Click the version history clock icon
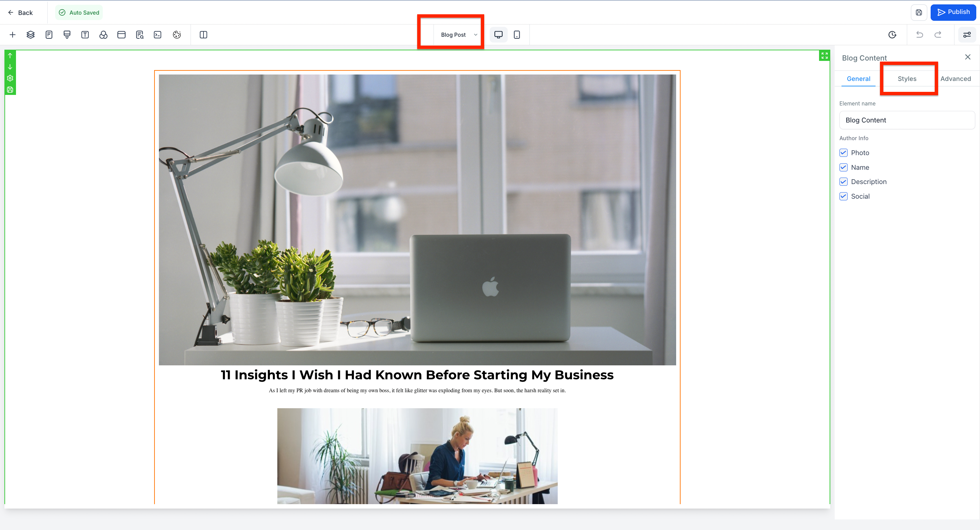 click(x=892, y=35)
